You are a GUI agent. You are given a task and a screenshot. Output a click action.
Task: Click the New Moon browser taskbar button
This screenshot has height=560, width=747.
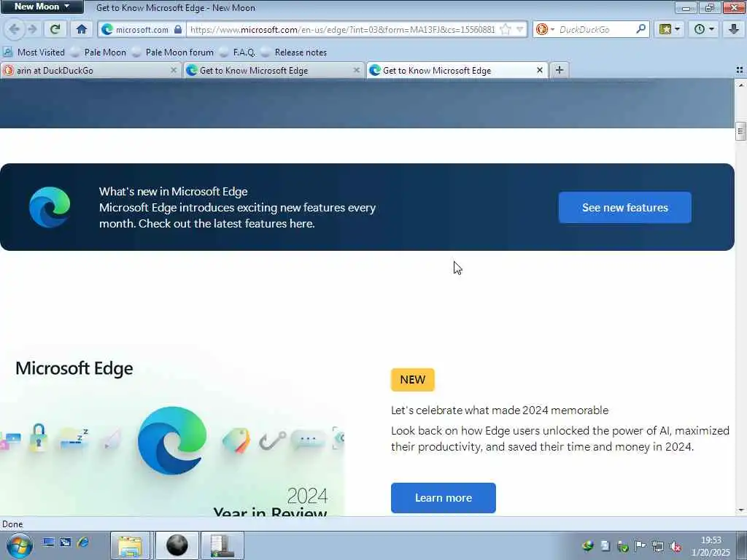tap(177, 545)
